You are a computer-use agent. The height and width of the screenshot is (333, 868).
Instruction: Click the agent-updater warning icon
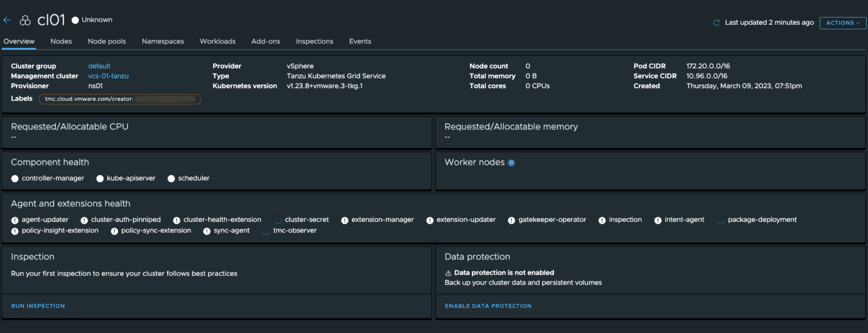pyautogui.click(x=14, y=220)
